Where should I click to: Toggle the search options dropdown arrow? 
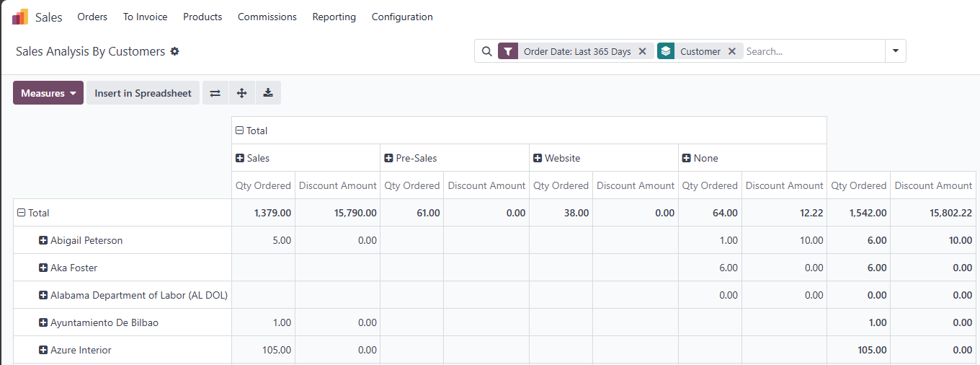pos(895,51)
